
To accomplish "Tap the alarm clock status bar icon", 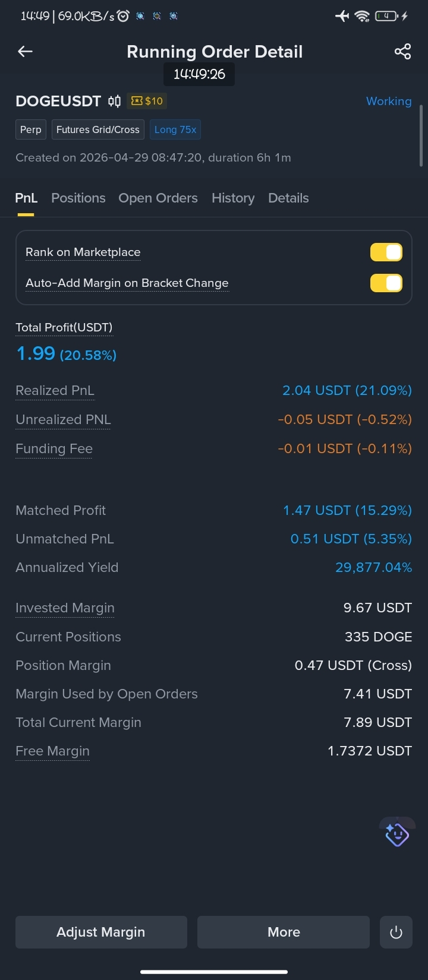I will [x=123, y=16].
